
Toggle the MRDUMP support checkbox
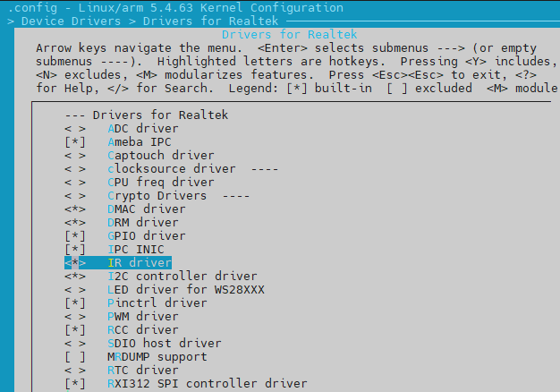[x=75, y=357]
